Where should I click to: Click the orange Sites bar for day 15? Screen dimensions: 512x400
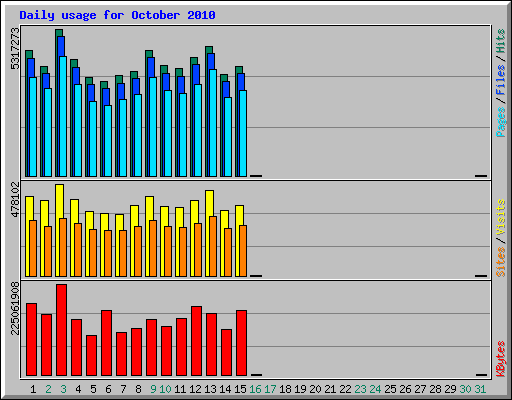(x=243, y=251)
